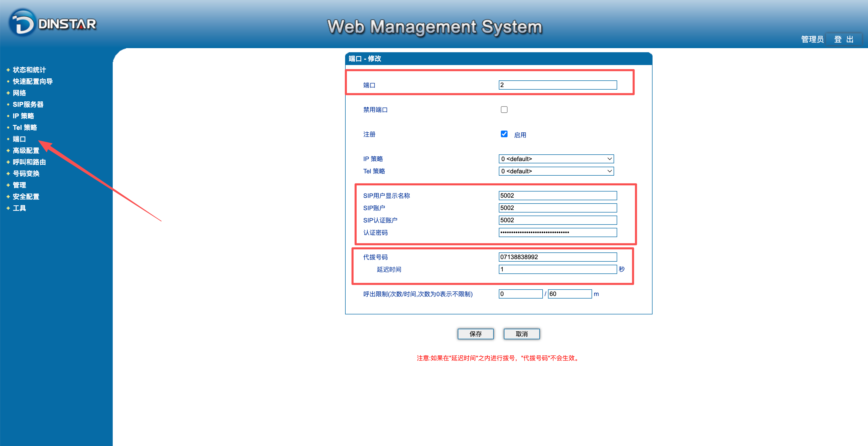The height and width of the screenshot is (446, 868).
Task: Expand the 状态和统计 menu
Action: 29,70
